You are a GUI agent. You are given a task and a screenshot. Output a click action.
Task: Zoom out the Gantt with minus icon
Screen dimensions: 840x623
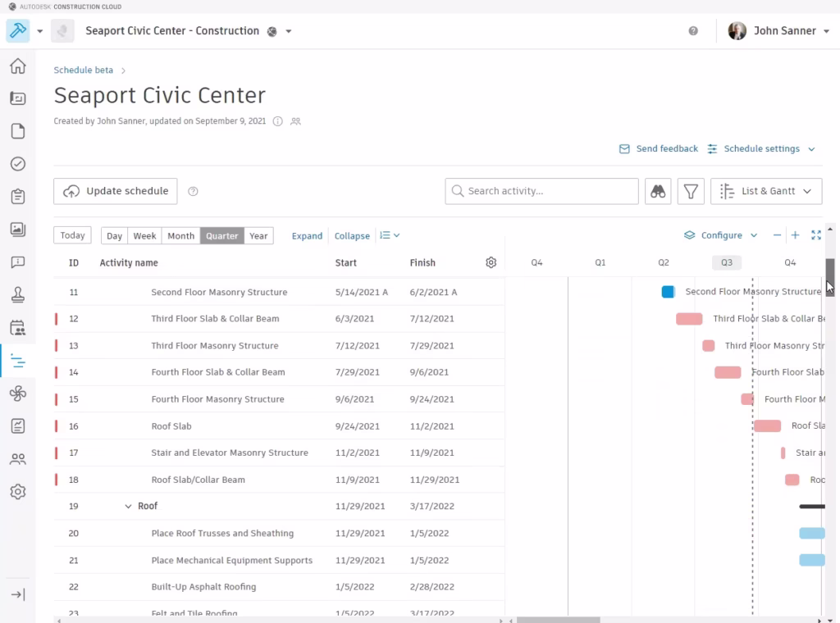tap(777, 235)
